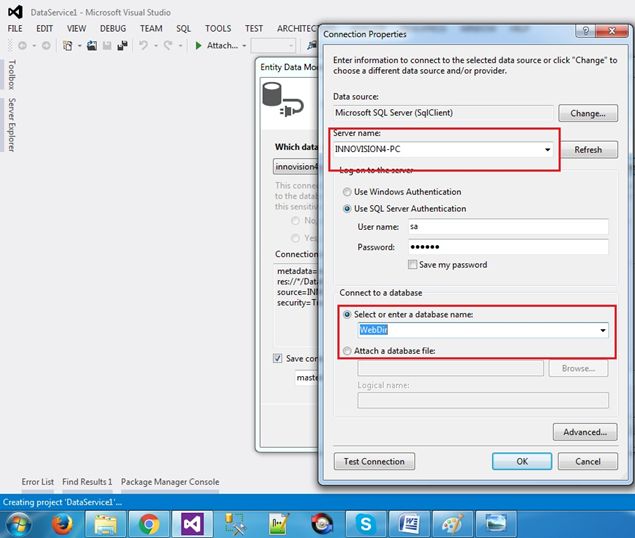Open the New Project dropdown arrow
Viewport: 635px width, 538px height.
79,46
